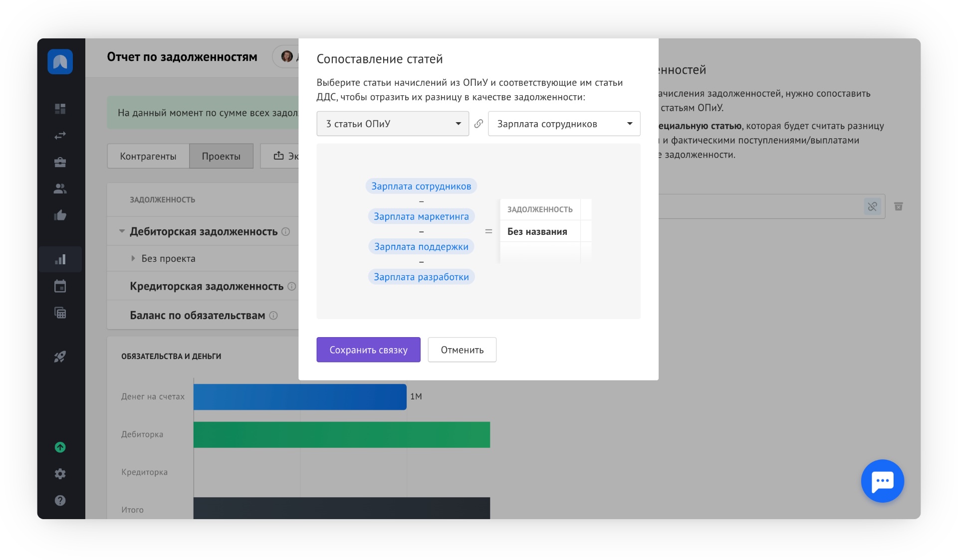This screenshot has height=560, width=958.
Task: Open the '3 статьи ОПиУ' dropdown
Action: [x=393, y=124]
